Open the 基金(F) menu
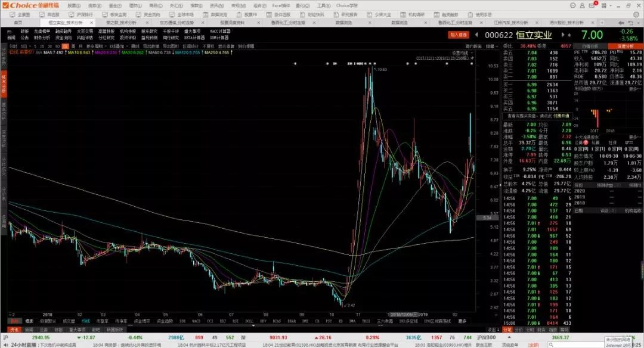Image resolution: width=644 pixels, height=348 pixels. click(x=115, y=5)
